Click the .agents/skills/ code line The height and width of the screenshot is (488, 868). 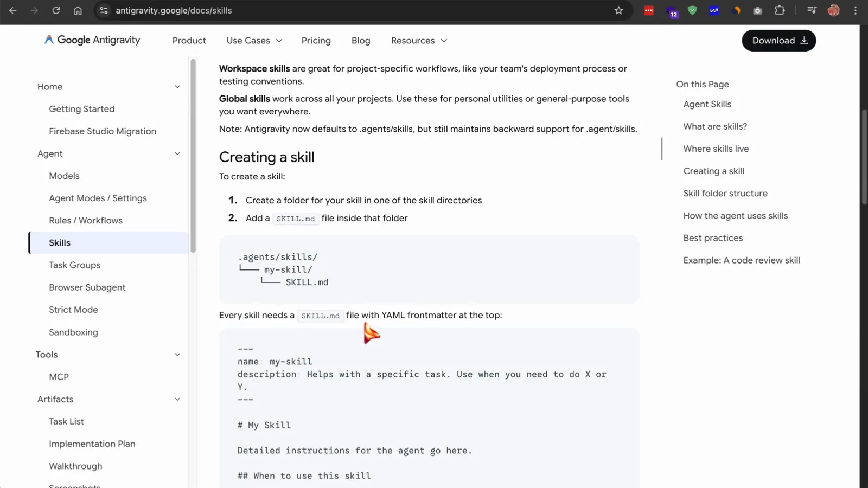click(277, 257)
